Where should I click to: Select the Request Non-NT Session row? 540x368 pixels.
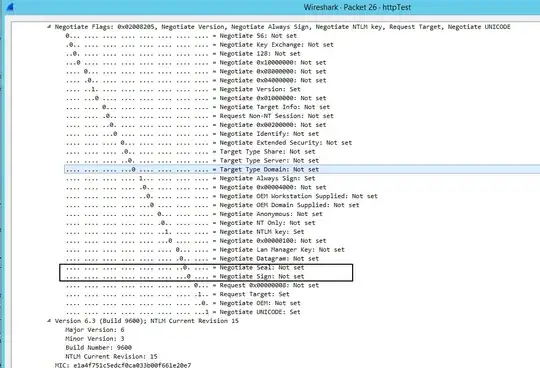pyautogui.click(x=199, y=116)
